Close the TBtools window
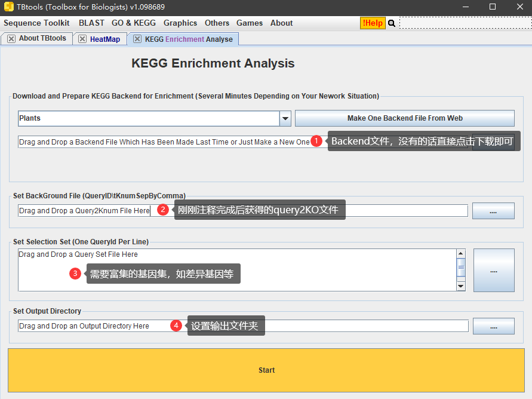This screenshot has height=399, width=532. 520,7
